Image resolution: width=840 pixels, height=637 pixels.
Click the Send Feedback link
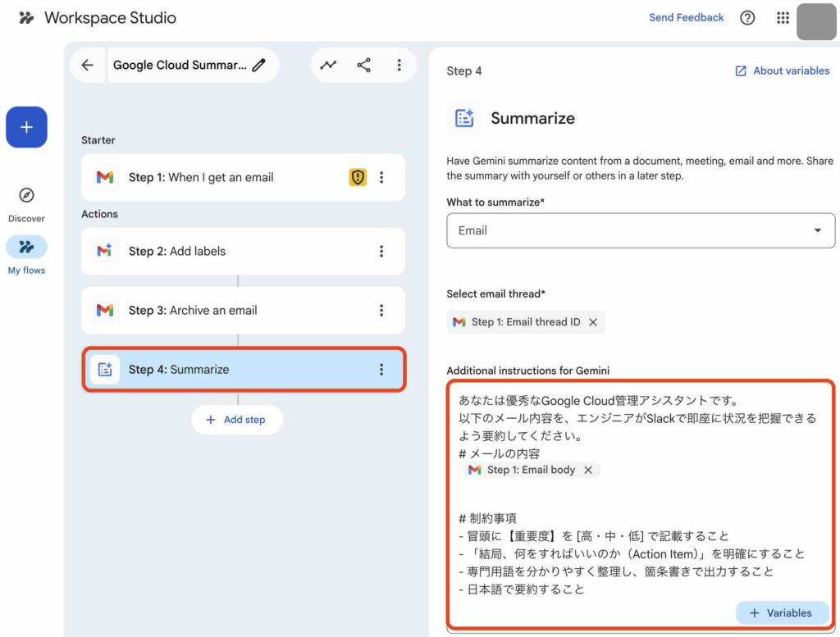687,16
